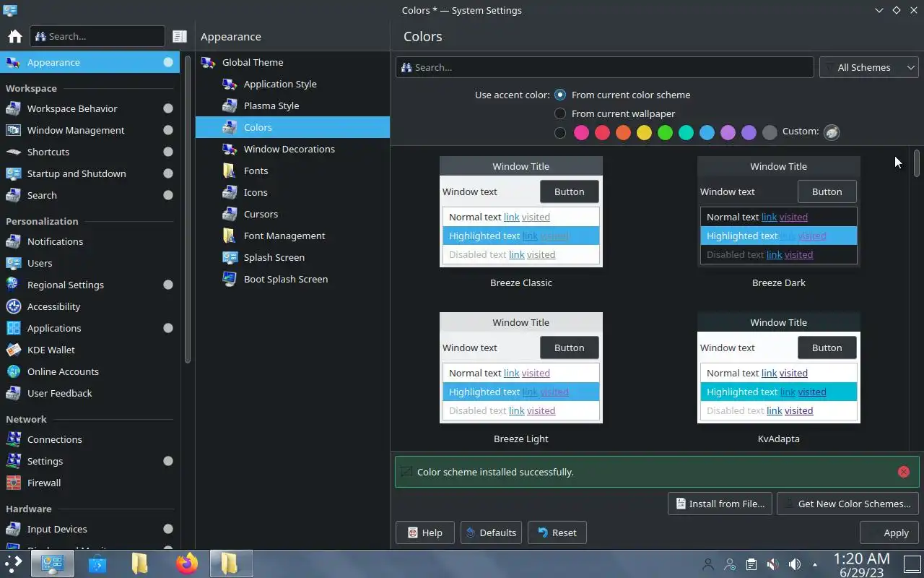Pick the pink accent color swatch
924x578 pixels.
tap(581, 132)
